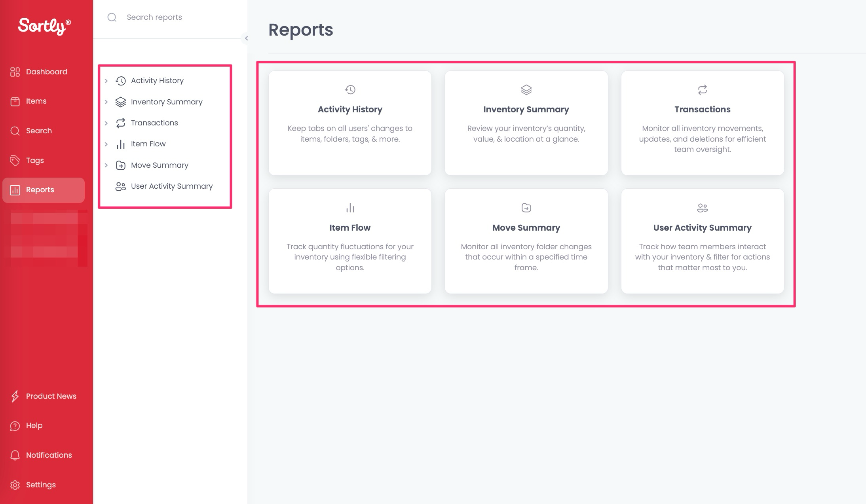Click the search magnifier icon in reports panel
The image size is (866, 504).
pos(112,17)
